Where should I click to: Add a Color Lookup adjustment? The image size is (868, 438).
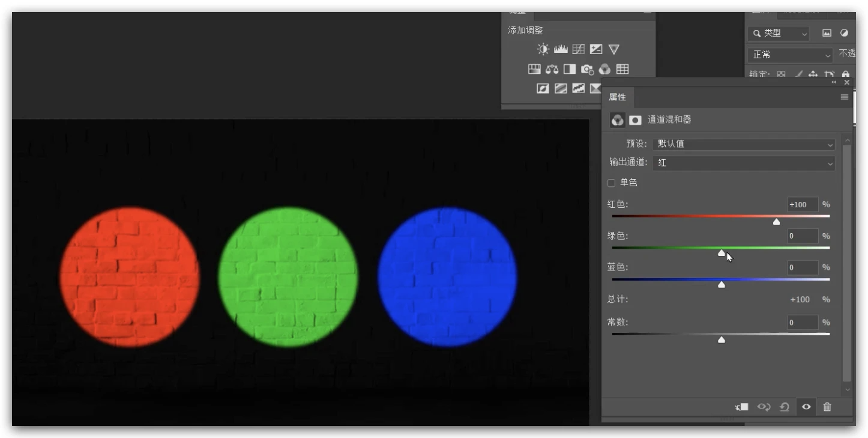(622, 69)
